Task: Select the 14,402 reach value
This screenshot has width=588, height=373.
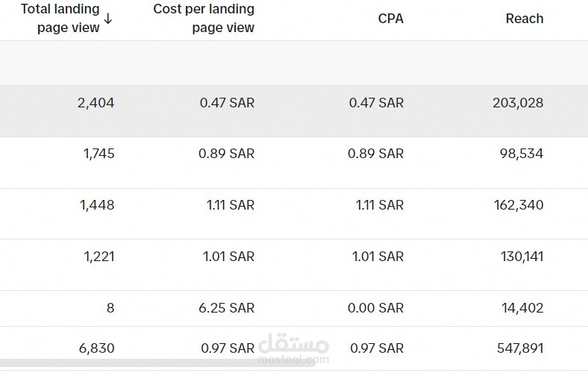Action: [521, 308]
